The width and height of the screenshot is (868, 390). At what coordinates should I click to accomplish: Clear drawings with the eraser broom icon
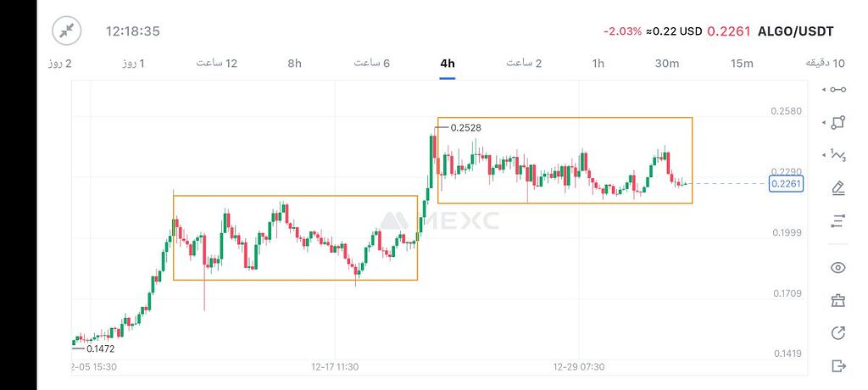[838, 300]
